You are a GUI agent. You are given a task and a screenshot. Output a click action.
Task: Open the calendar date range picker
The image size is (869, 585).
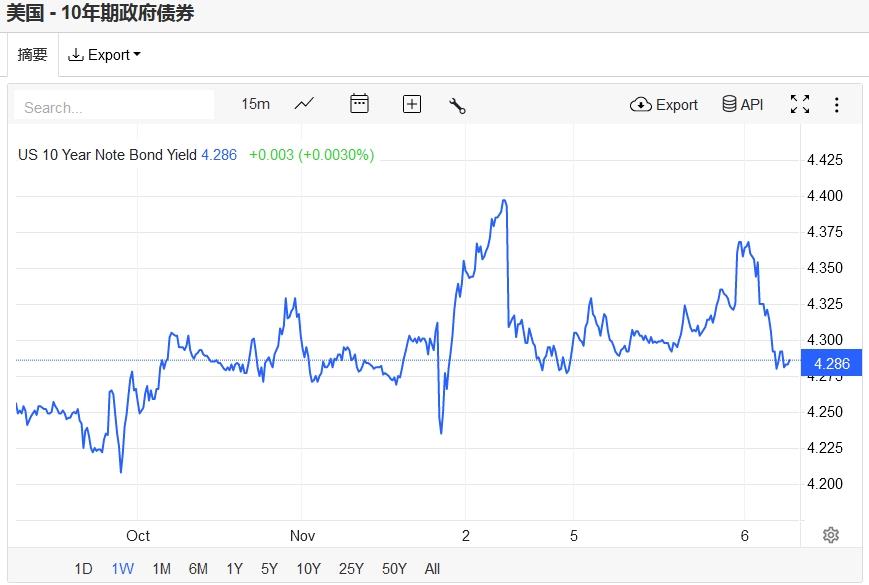(x=359, y=104)
